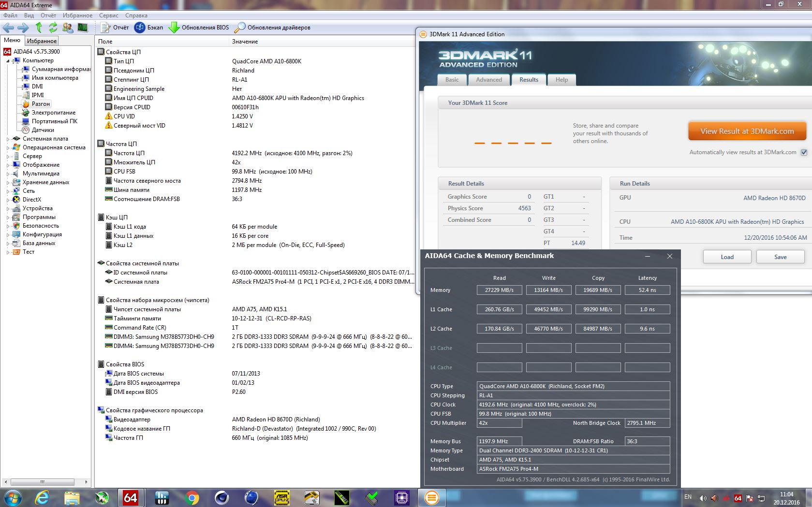Click the Поле column header
Screen dimensions: 812x507
click(162, 42)
